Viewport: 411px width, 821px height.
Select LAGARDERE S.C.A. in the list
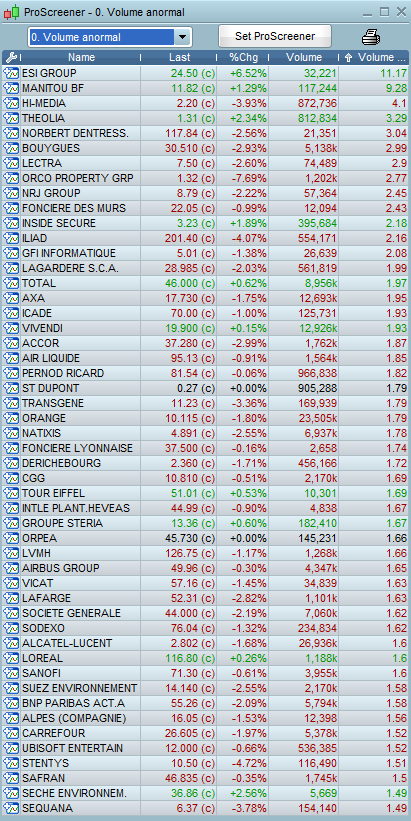point(70,269)
